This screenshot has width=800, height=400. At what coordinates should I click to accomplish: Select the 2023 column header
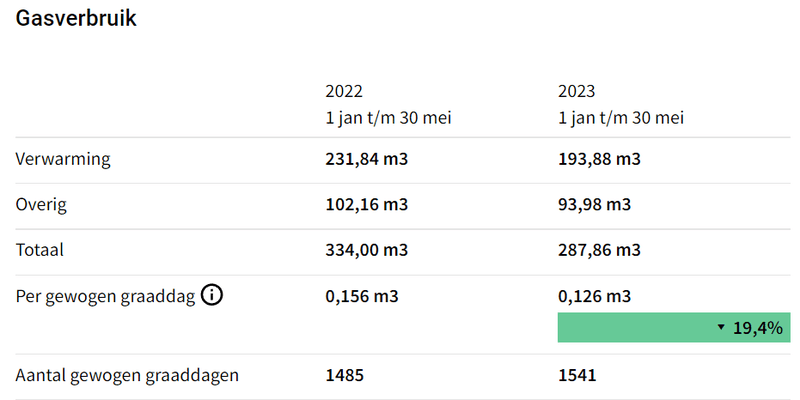point(577,91)
